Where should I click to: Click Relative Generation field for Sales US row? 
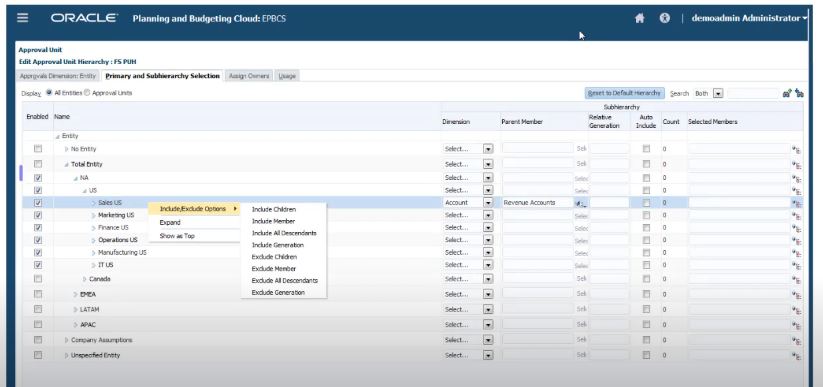(609, 203)
